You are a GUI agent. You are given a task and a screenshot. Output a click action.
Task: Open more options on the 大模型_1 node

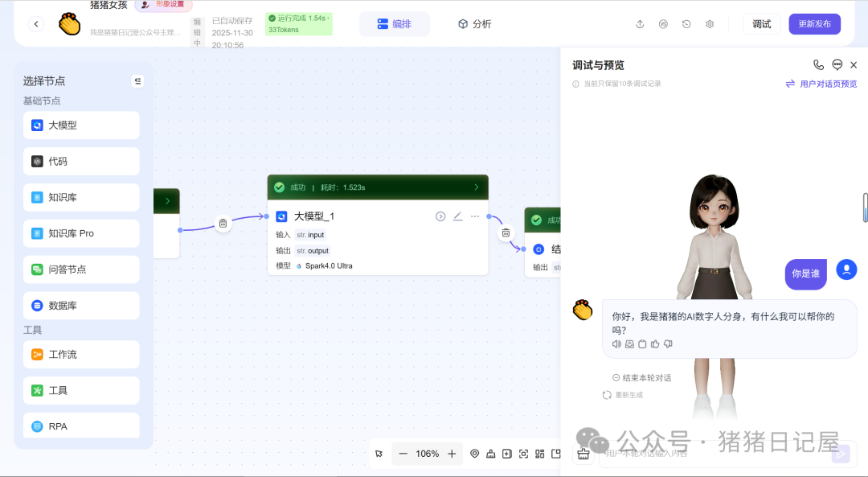[474, 216]
